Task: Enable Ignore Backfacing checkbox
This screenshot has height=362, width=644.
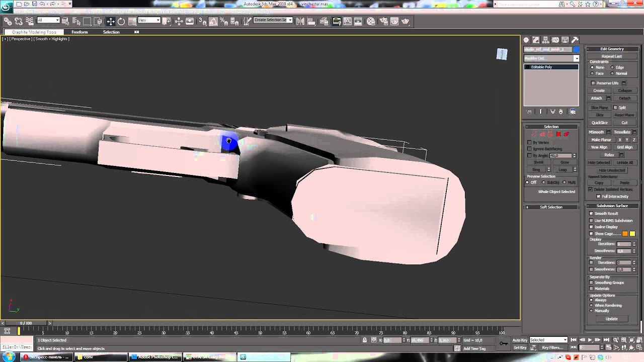Action: pos(529,149)
